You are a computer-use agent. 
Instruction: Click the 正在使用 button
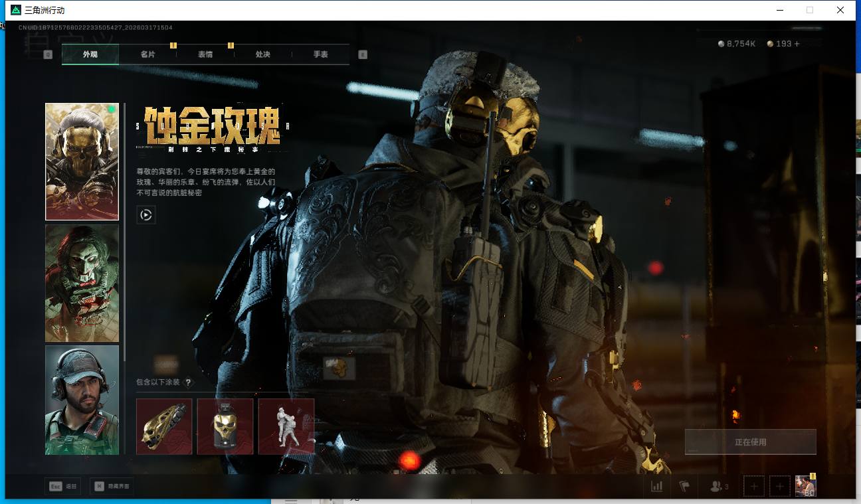pyautogui.click(x=751, y=442)
